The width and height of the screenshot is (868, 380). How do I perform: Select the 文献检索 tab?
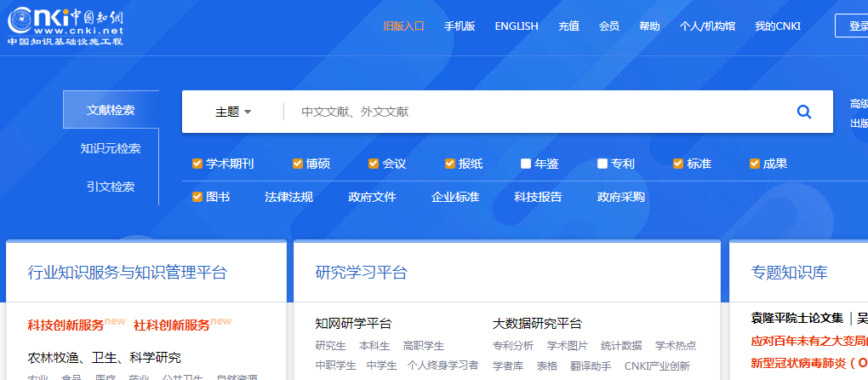pos(111,110)
